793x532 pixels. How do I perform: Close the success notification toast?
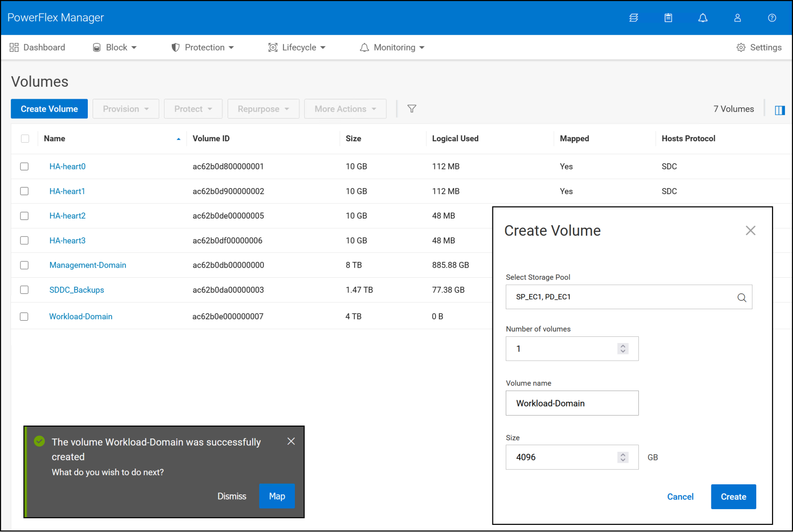(291, 441)
